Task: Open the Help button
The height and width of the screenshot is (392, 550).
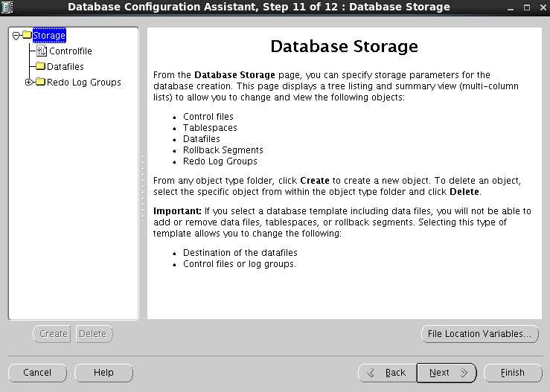Action: tap(103, 373)
